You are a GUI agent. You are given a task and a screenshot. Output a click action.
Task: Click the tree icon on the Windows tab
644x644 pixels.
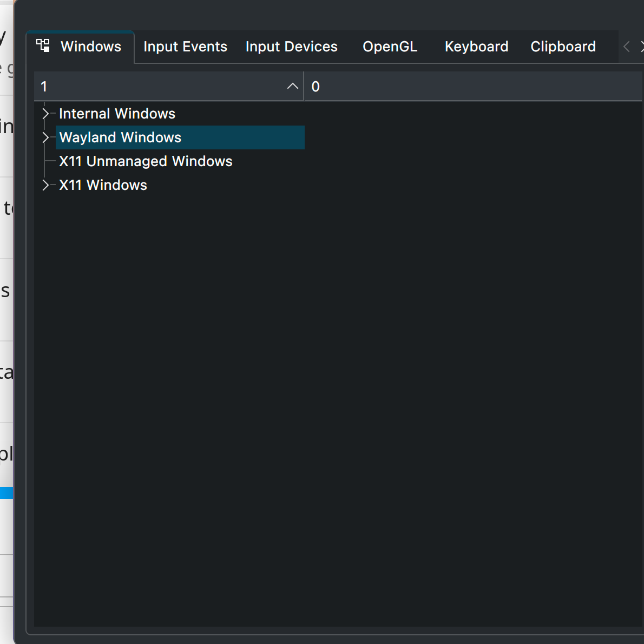[43, 46]
